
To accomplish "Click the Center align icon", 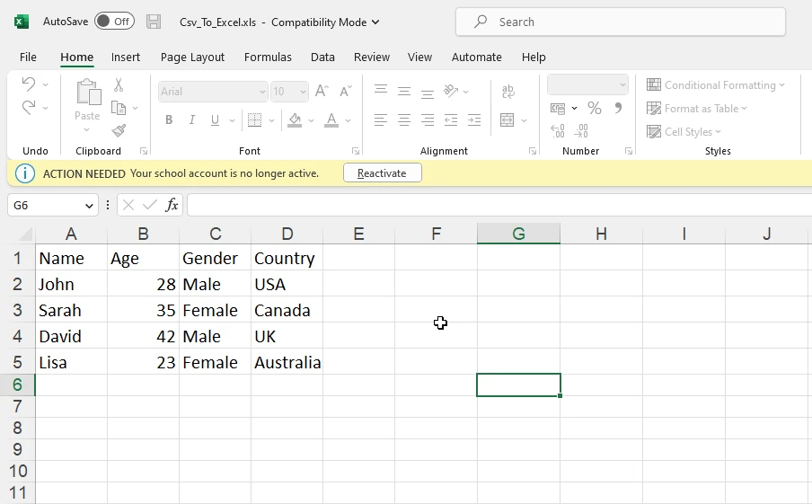I will click(x=404, y=119).
